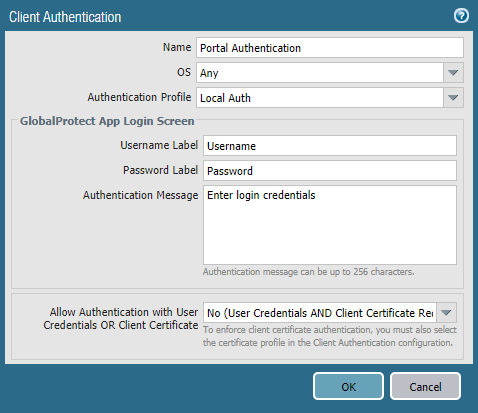
Task: Click the Name field containing Portal Authentication
Action: tap(330, 48)
